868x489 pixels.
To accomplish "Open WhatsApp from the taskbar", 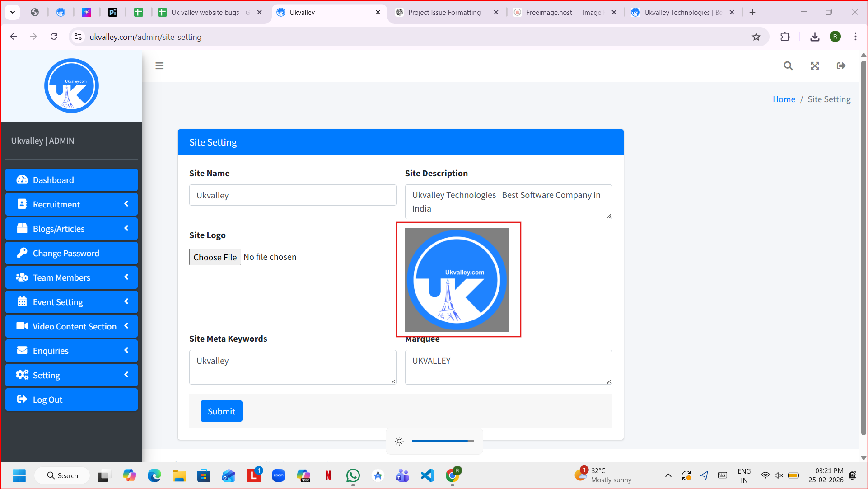I will tap(353, 475).
